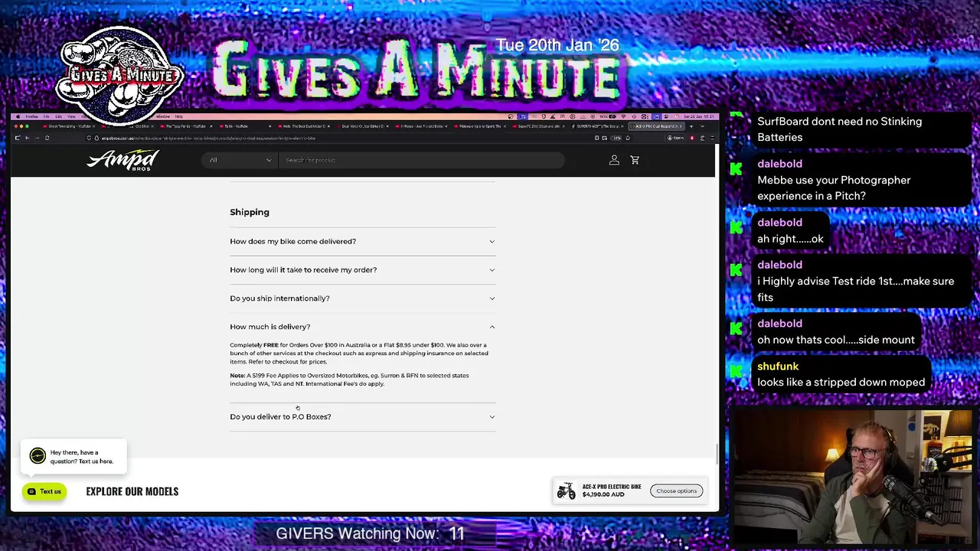
Task: Switch to Ghost Town Living YouTube tab
Action: point(68,126)
